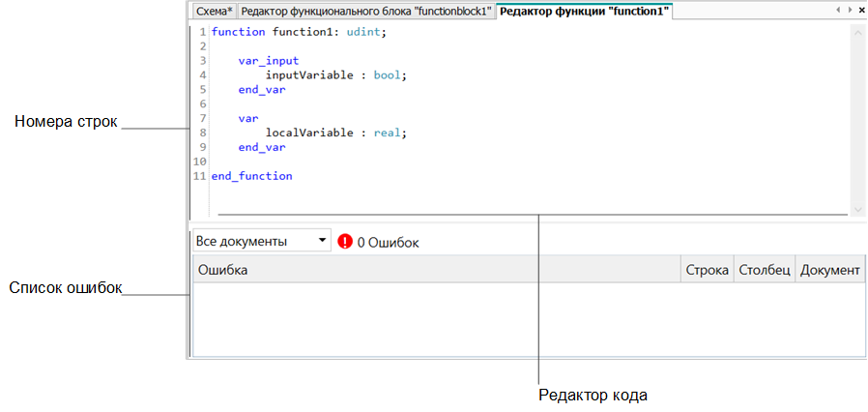This screenshot has width=868, height=412.
Task: Select the function1 editor tab
Action: 584,12
